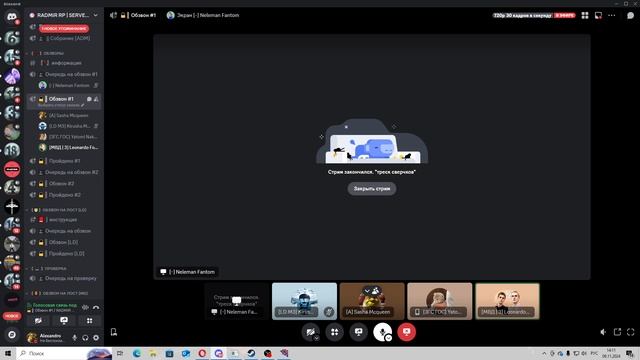Join the Очередь на проверку channel
Screen dimensions: 640x360
64,278
